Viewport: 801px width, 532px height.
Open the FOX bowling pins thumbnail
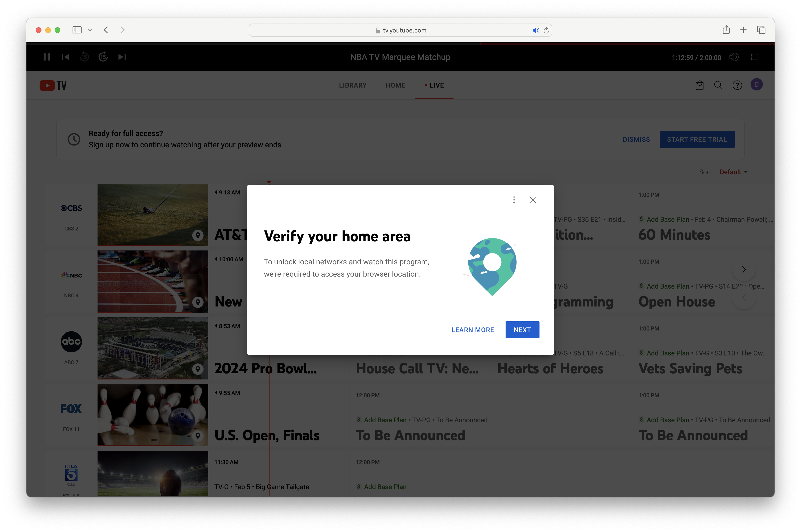coord(153,415)
